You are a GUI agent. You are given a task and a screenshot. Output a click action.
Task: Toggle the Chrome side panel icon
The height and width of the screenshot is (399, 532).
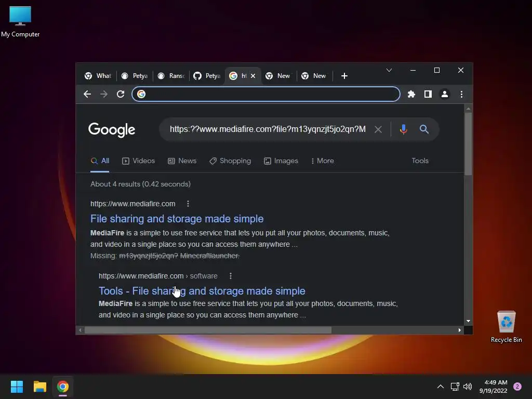(428, 94)
